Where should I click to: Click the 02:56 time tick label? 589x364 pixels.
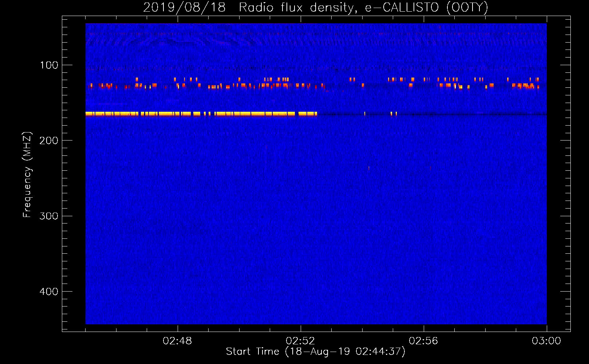pyautogui.click(x=423, y=341)
